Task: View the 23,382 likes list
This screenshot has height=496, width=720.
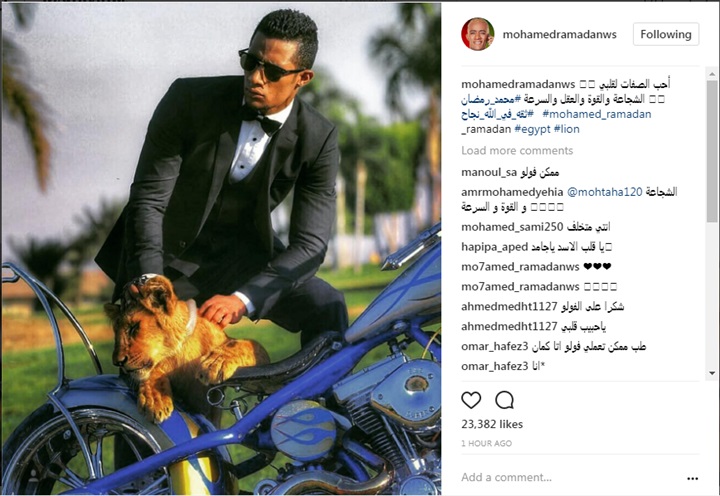Action: [492, 424]
